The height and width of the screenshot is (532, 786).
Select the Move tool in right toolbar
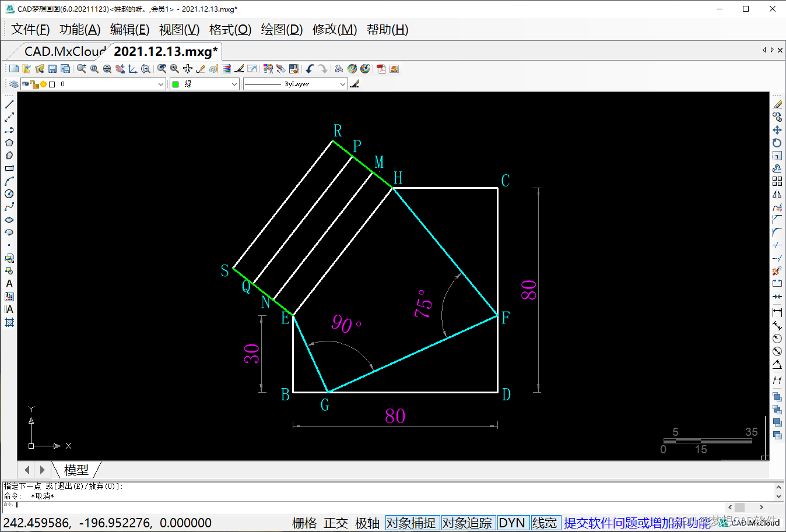coord(777,130)
